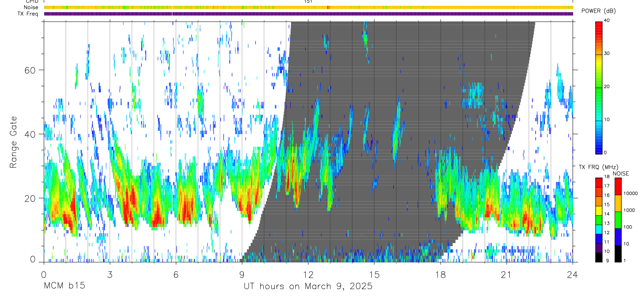Click the 3 hour tick on UT axis

click(x=110, y=274)
